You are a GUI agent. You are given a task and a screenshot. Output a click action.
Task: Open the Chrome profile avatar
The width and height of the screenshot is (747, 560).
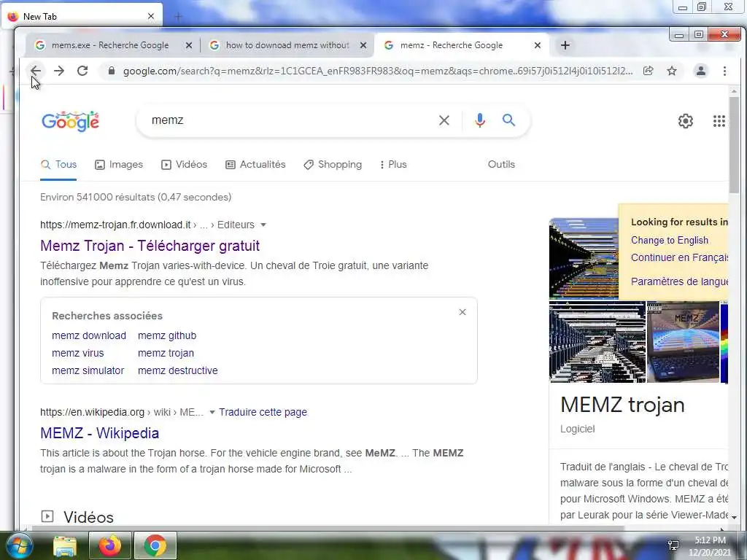[x=701, y=71]
